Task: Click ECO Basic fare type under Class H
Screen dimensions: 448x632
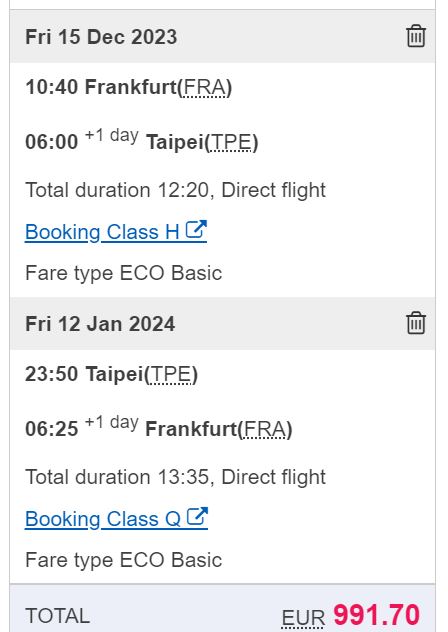Action: click(171, 273)
